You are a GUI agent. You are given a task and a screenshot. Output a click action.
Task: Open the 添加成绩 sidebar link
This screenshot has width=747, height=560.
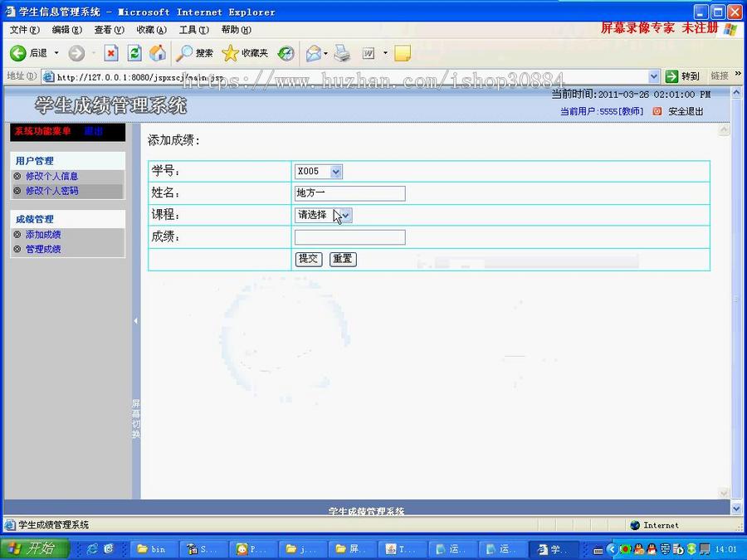45,234
